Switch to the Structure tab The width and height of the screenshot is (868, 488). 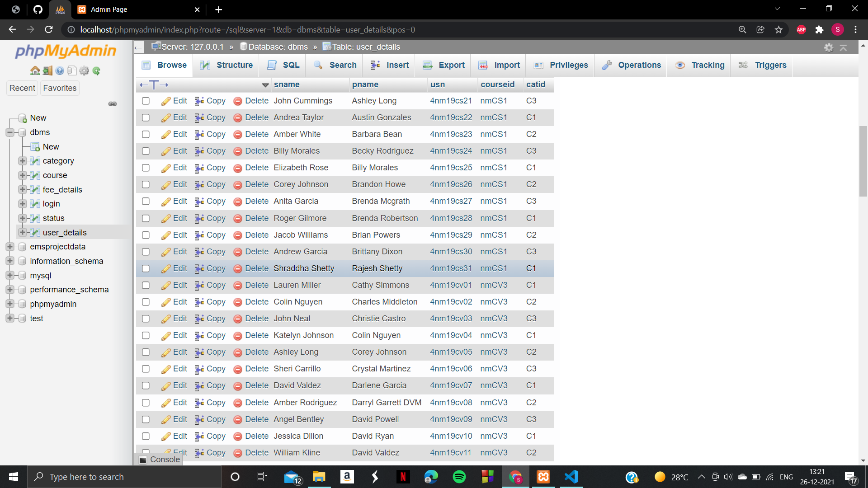pos(226,65)
